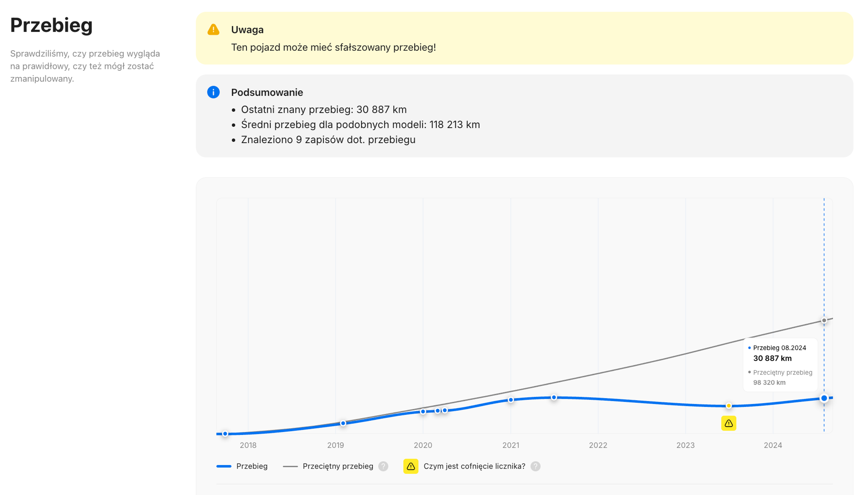Click the blue info icon beside Podsumowanie

click(x=213, y=92)
